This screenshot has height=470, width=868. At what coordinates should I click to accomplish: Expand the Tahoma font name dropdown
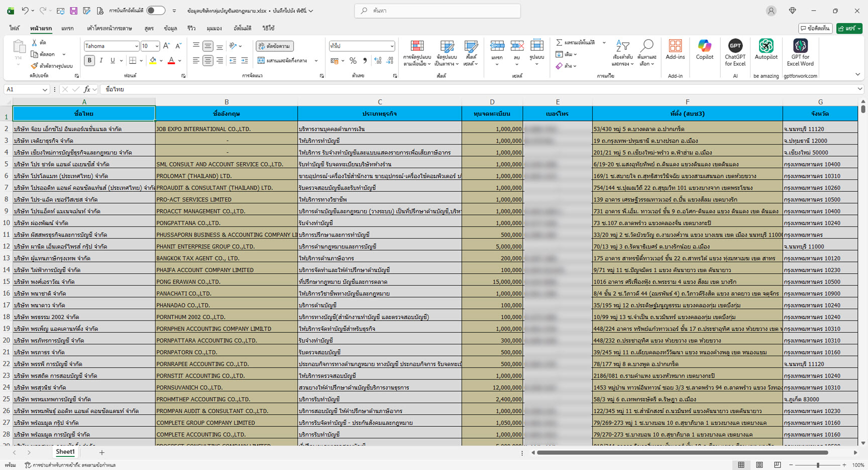(x=136, y=46)
